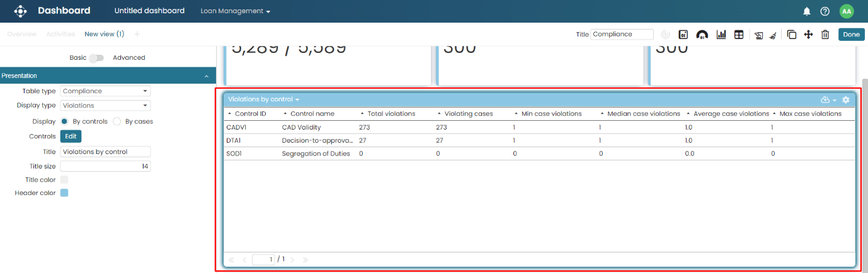Collapse the Presentation section
868x273 pixels.
click(x=207, y=76)
